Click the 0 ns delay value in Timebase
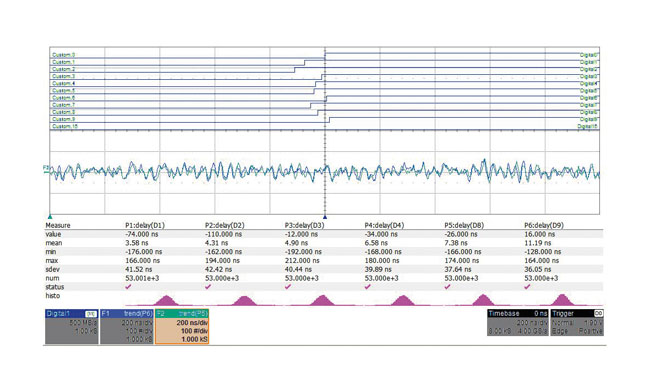Screen dimensions: 650x390 (x=541, y=313)
